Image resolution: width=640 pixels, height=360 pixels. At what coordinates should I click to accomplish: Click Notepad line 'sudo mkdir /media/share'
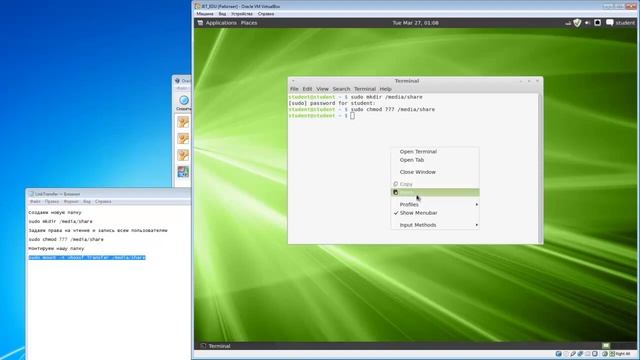pos(60,222)
